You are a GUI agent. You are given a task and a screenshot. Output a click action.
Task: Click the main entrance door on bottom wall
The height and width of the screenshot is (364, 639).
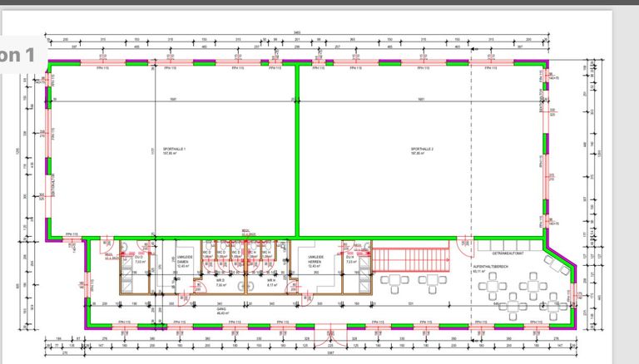click(x=330, y=332)
